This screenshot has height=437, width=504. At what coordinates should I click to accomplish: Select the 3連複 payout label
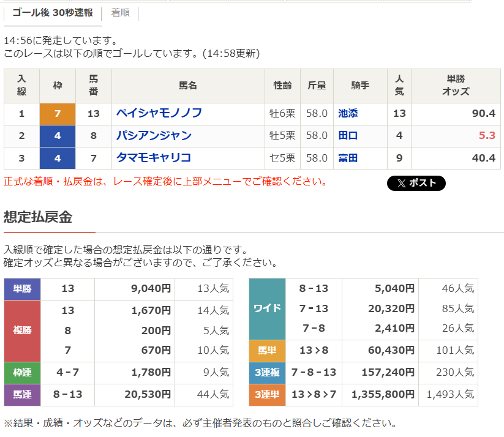(x=267, y=373)
